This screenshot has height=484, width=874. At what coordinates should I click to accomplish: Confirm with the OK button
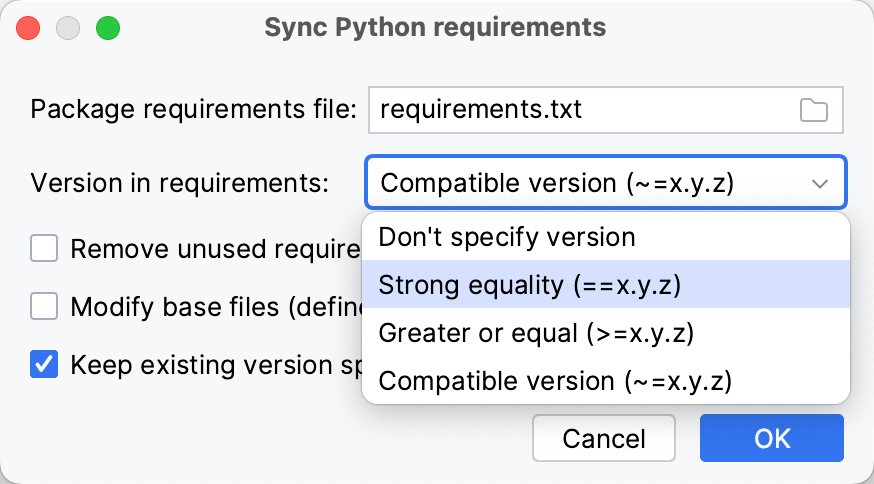pos(771,438)
